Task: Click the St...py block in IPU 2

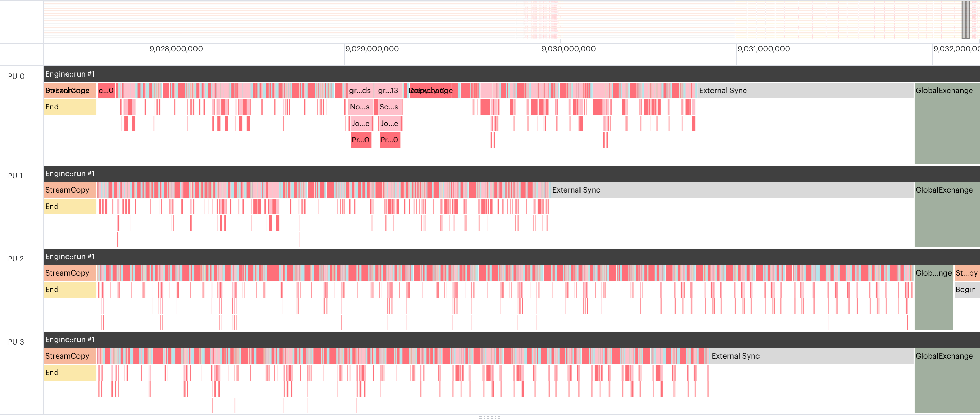Action: 966,273
